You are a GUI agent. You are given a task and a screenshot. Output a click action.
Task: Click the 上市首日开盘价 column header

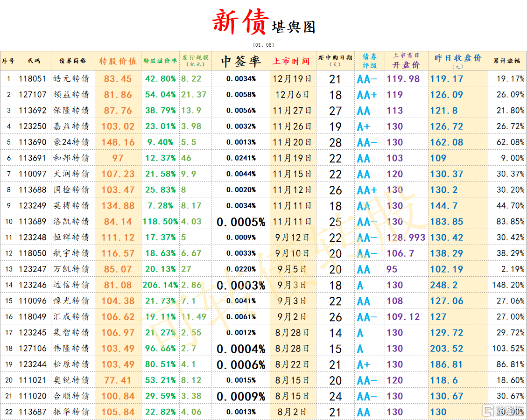(407, 61)
